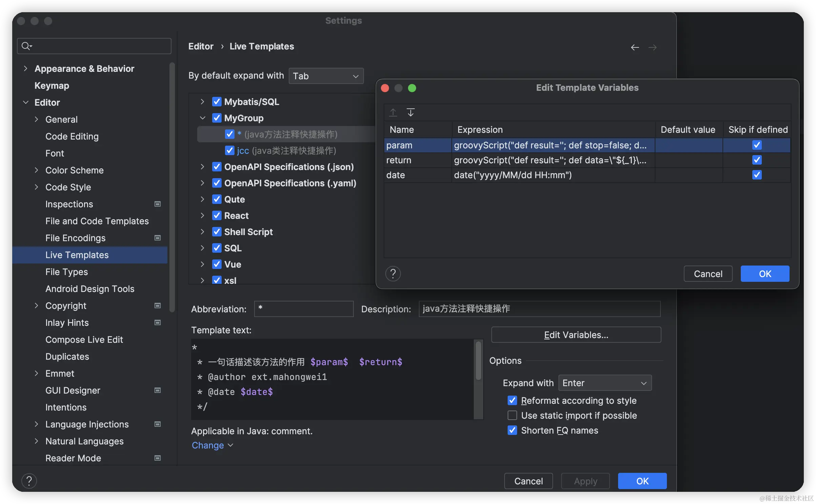Viewport: 816px width, 504px height.
Task: Click the project-level icon beside File Encodings
Action: [158, 238]
